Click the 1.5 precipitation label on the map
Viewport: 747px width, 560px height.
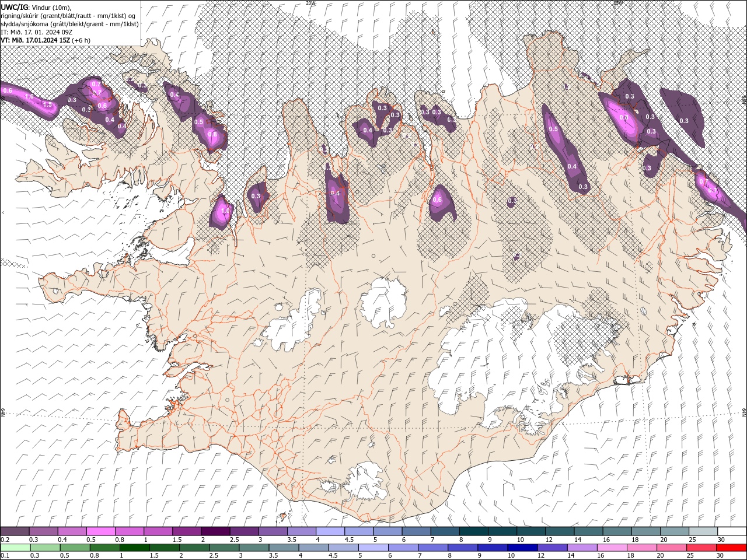coord(48,105)
